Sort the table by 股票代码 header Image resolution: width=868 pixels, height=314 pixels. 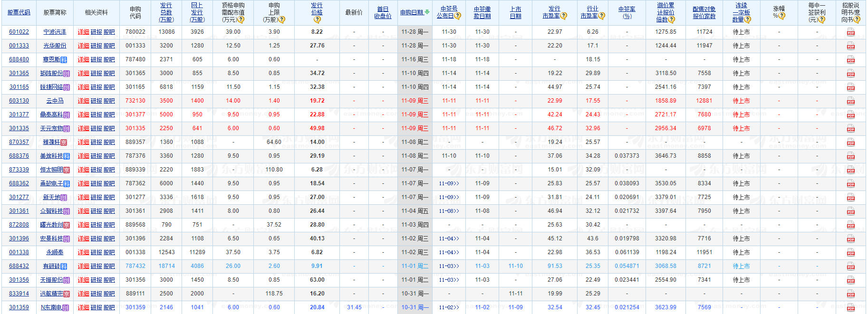pyautogui.click(x=19, y=12)
